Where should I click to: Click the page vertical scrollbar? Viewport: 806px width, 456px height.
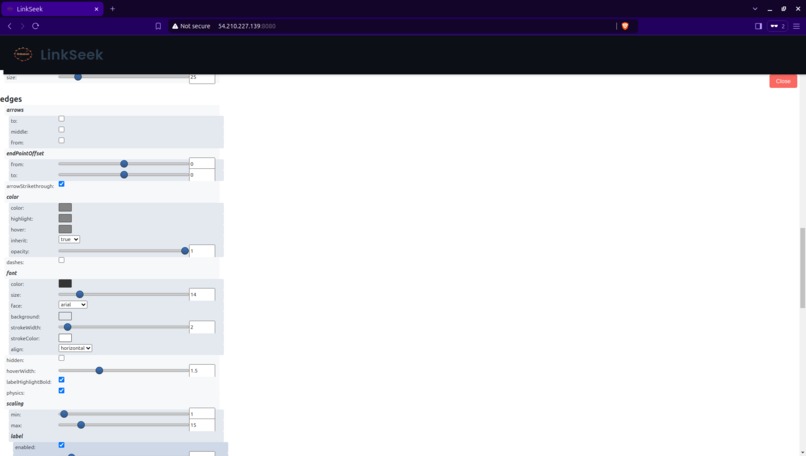click(802, 267)
